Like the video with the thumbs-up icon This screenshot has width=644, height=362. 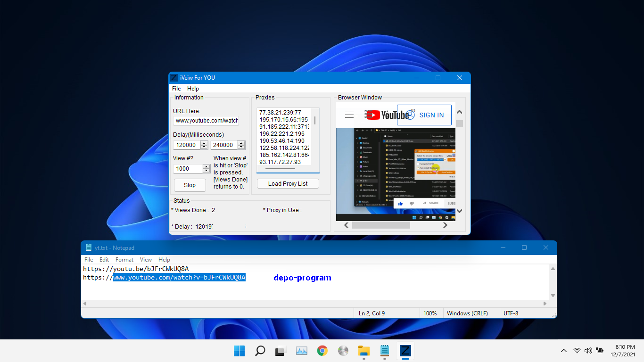[x=400, y=203]
